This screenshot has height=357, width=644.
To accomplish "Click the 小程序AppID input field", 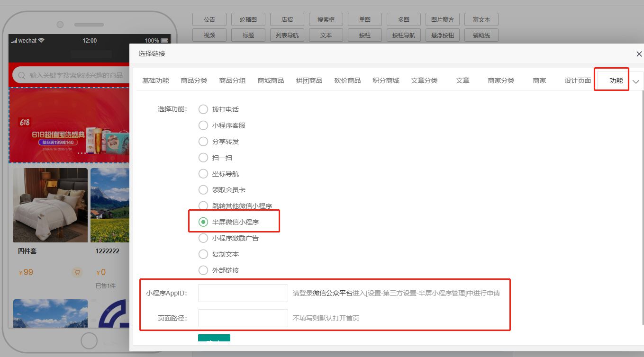I will click(x=243, y=293).
